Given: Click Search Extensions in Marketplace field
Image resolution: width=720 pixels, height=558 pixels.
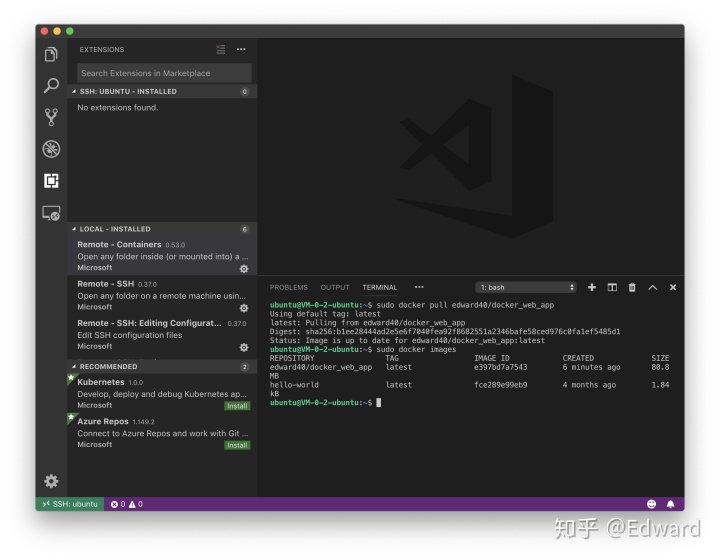Looking at the screenshot, I should click(x=164, y=73).
